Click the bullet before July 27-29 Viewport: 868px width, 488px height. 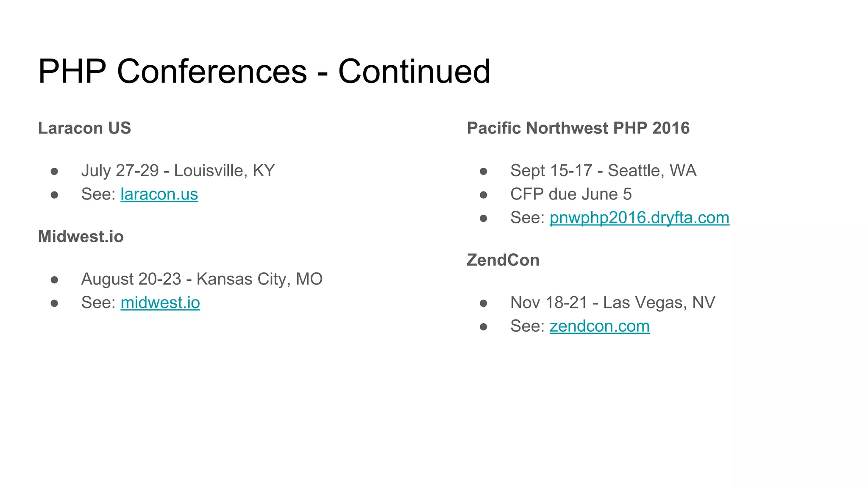[x=54, y=172]
